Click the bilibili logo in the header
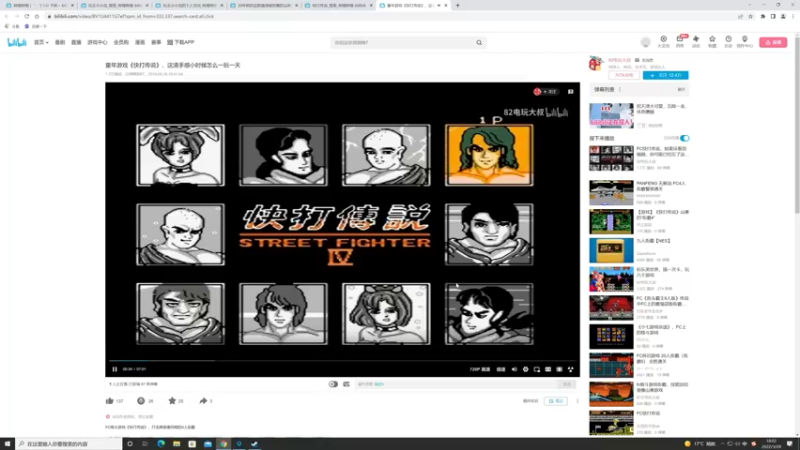 coord(16,42)
